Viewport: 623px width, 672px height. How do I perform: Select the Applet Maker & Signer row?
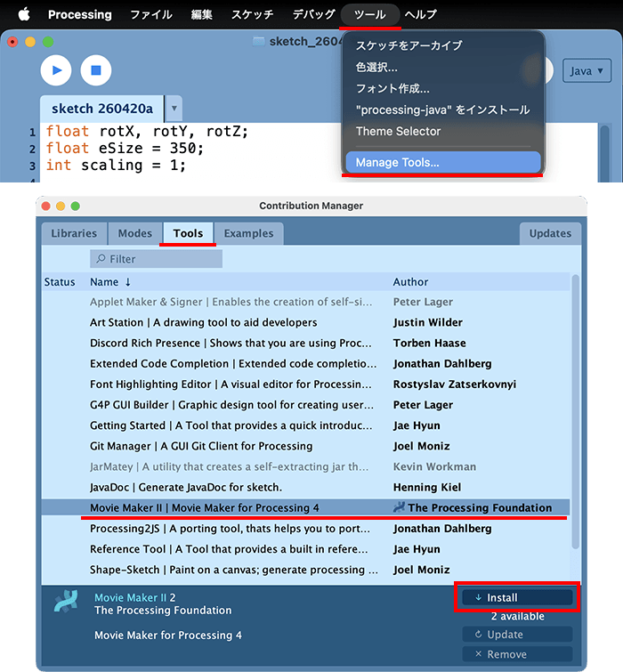[305, 302]
